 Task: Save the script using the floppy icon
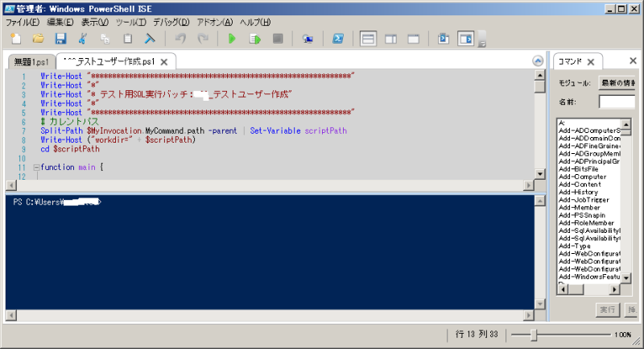pos(61,39)
